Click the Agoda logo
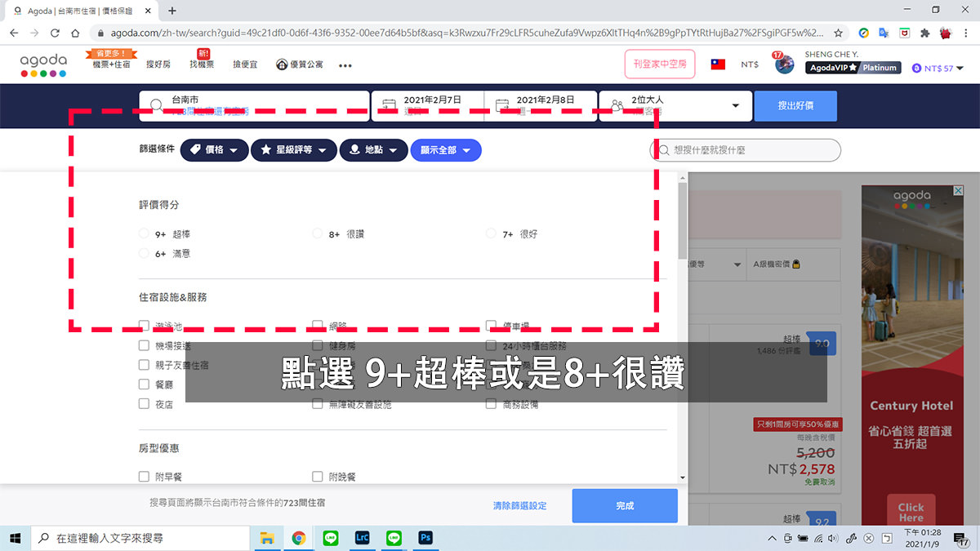The image size is (980, 551). coord(42,63)
